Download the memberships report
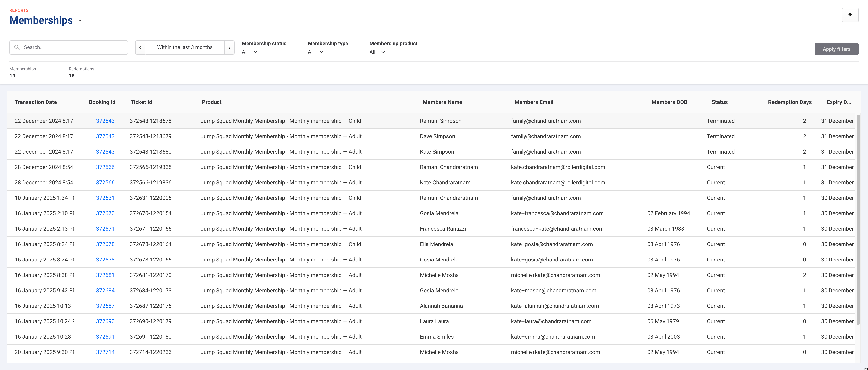 pyautogui.click(x=850, y=15)
